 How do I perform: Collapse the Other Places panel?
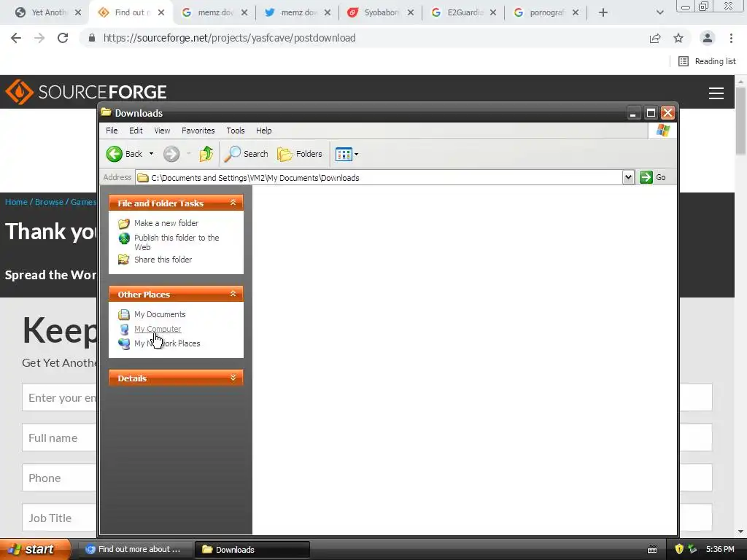233,294
